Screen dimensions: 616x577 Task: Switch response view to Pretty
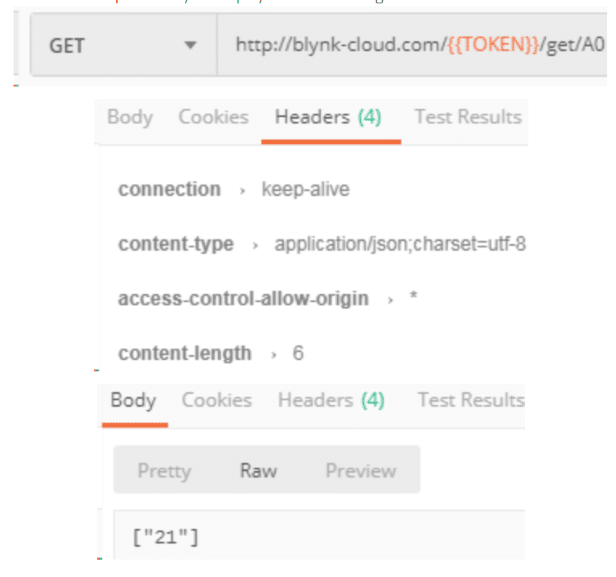[164, 470]
